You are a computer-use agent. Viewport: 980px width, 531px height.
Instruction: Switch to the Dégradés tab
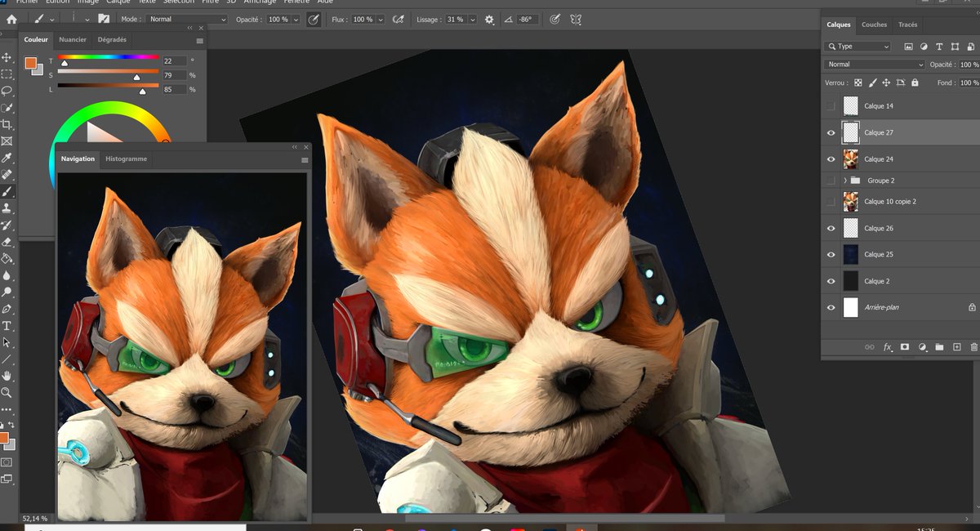click(x=112, y=39)
